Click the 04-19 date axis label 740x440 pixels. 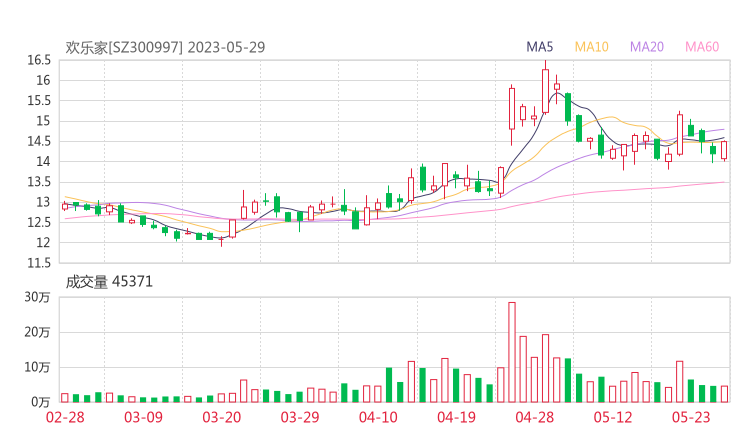tap(456, 417)
